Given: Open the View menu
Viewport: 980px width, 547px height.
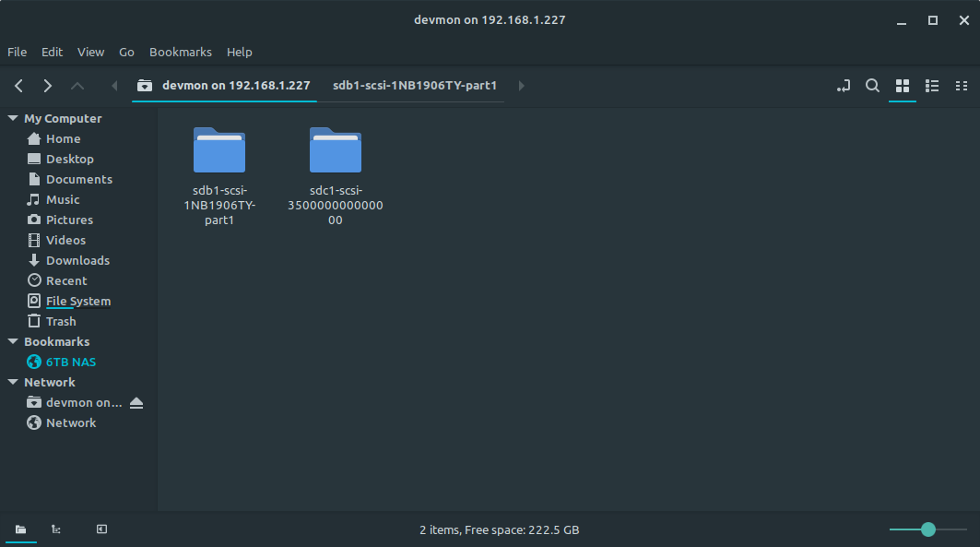Looking at the screenshot, I should pyautogui.click(x=90, y=53).
